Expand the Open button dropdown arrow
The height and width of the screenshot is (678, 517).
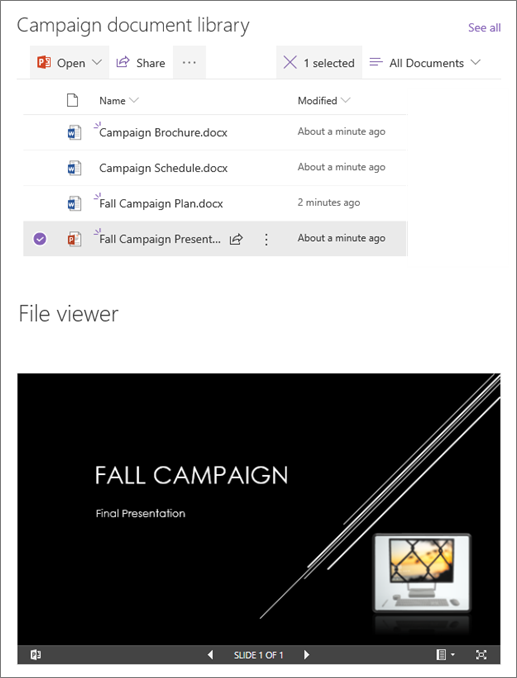[x=97, y=62]
